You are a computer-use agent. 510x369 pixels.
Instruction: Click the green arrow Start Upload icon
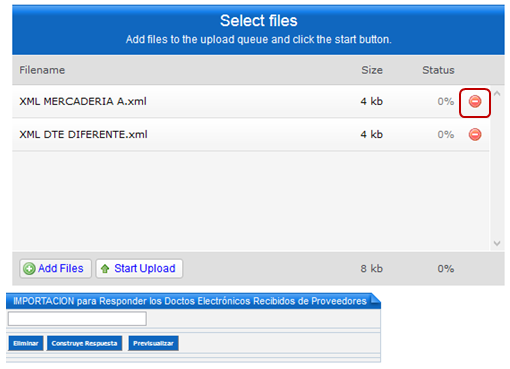pos(105,269)
